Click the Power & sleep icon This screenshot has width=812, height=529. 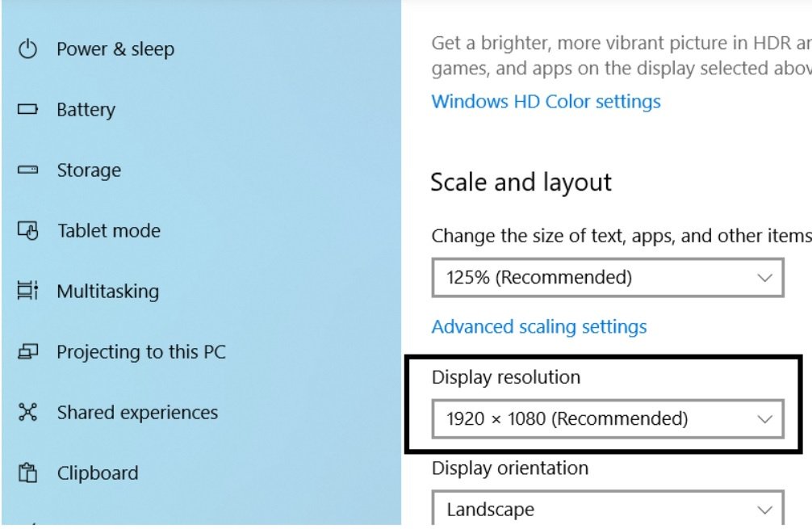28,49
